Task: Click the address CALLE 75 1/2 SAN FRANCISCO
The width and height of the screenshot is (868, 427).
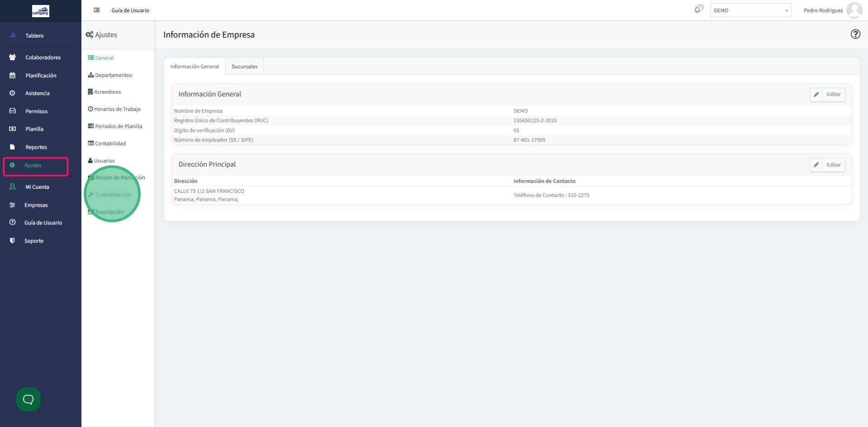Action: 209,191
